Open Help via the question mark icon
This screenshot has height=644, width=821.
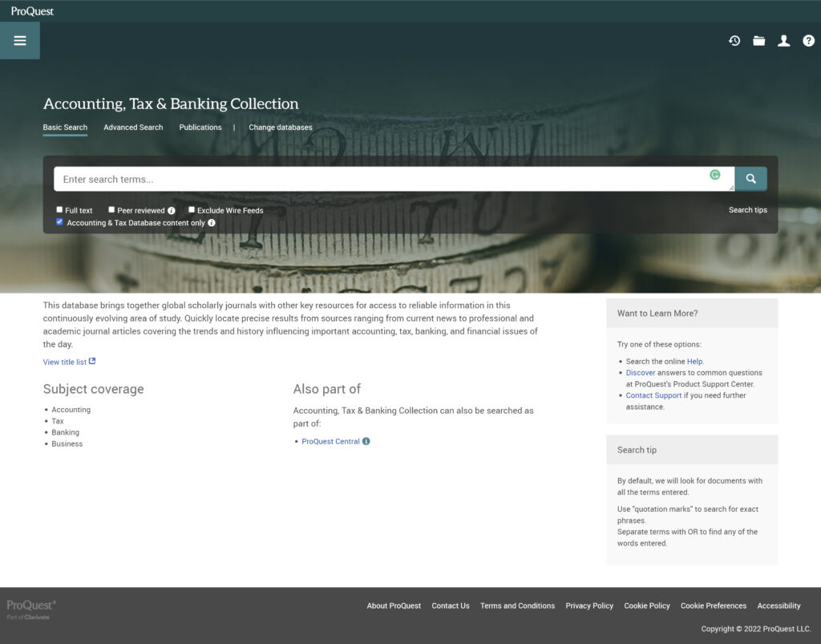click(809, 40)
